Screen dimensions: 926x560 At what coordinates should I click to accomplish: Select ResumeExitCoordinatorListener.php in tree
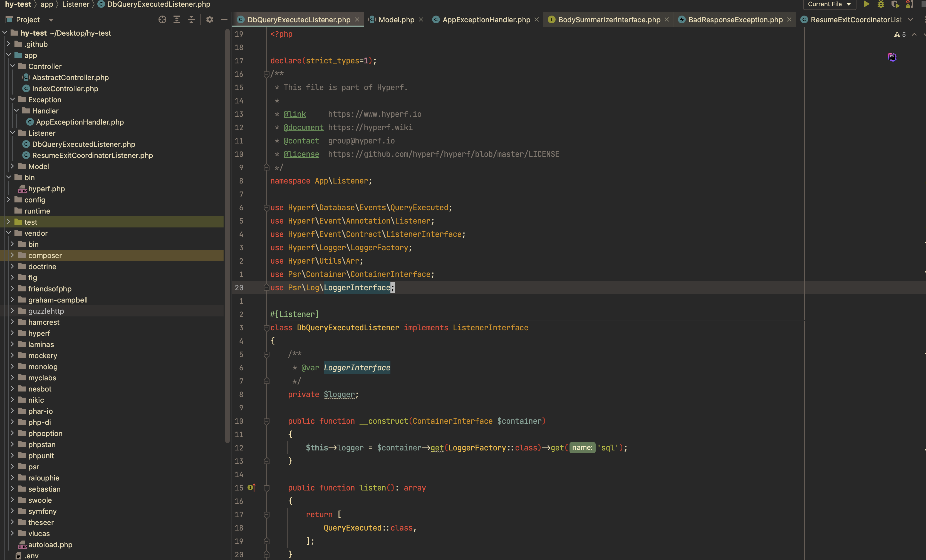pos(92,155)
